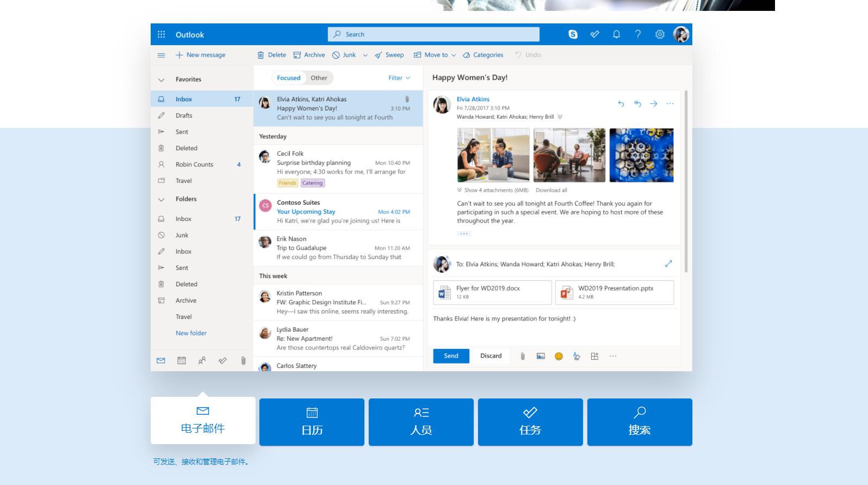Click the Search input field
Screen dimensions: 868x485
pos(433,34)
